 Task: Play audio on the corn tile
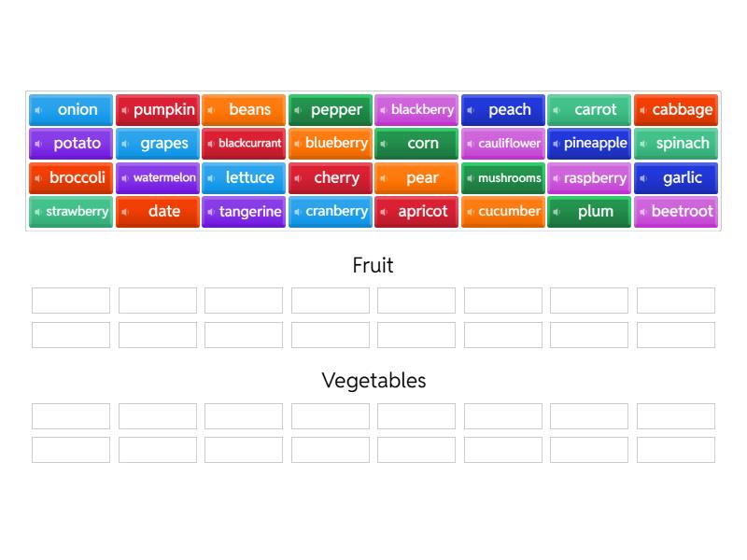coord(384,144)
